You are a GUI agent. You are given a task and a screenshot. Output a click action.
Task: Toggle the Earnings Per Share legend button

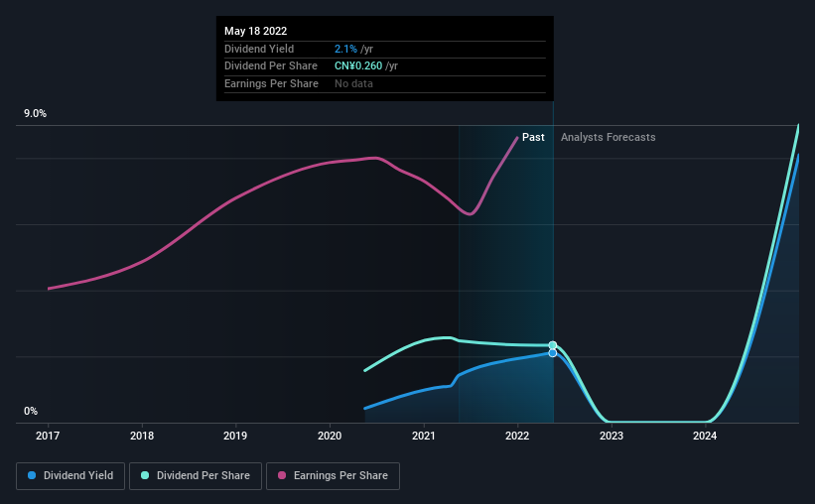coord(333,476)
